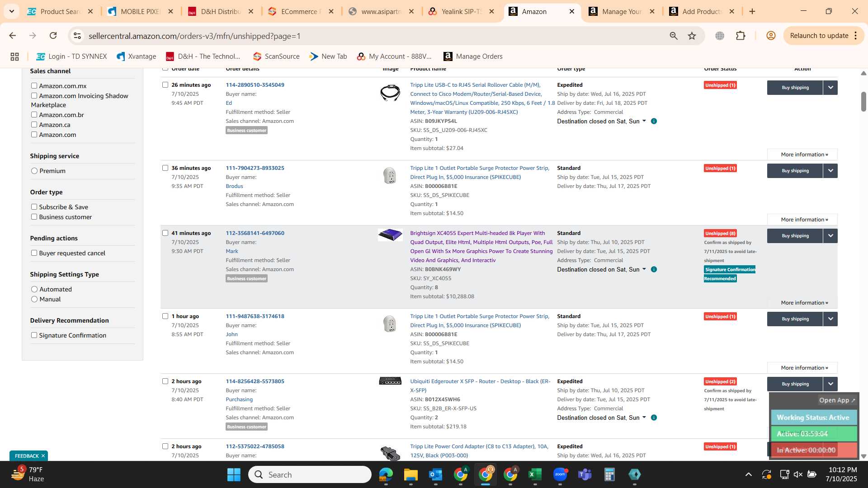Viewport: 868px width, 488px height.
Task: Click info icon for order 114-2890510-3545049 destination
Action: pyautogui.click(x=654, y=121)
